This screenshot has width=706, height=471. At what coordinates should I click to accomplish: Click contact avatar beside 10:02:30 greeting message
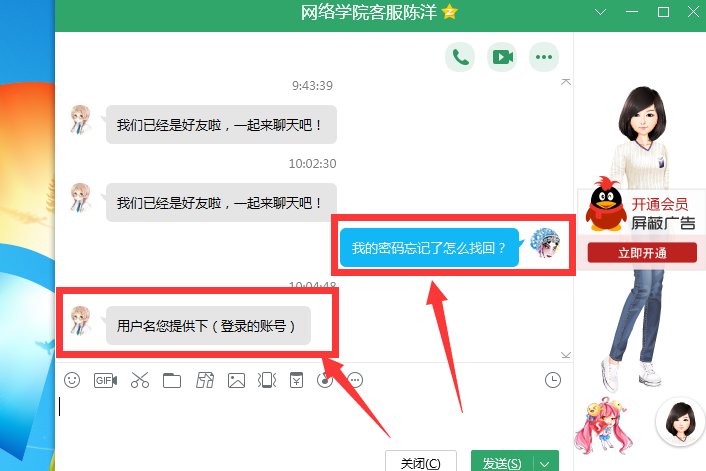click(x=81, y=198)
